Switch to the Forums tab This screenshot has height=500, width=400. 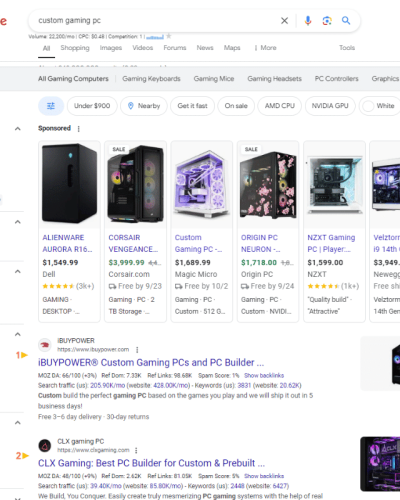175,48
